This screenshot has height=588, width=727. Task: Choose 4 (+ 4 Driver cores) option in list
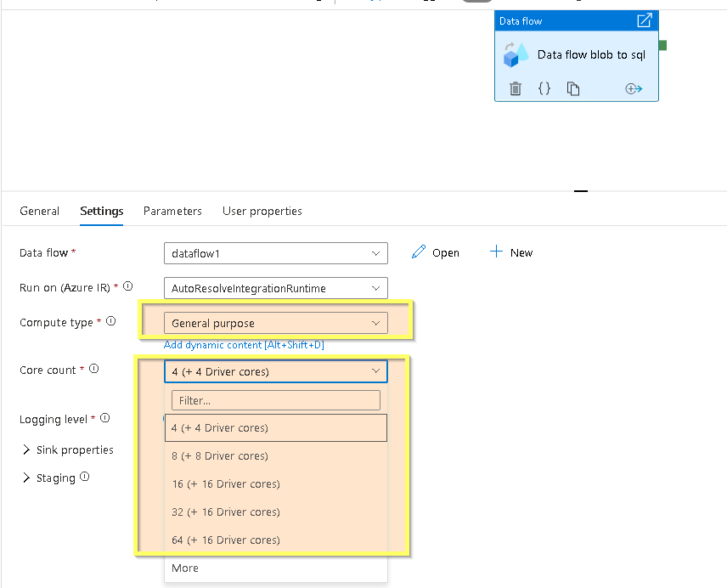276,427
